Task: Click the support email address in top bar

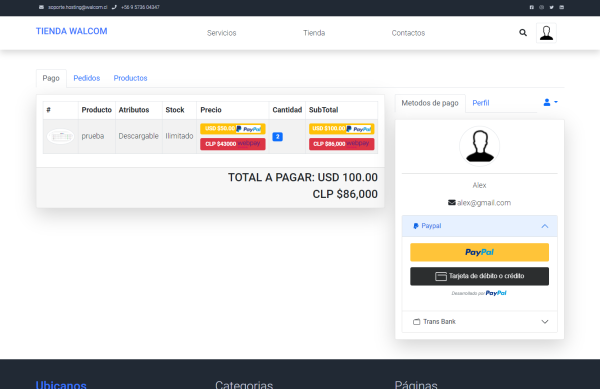Action: (78, 7)
